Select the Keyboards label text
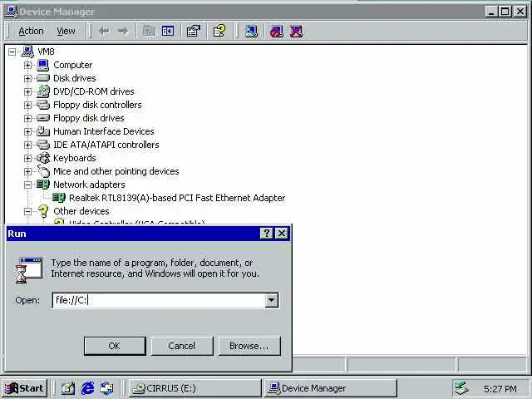 74,158
